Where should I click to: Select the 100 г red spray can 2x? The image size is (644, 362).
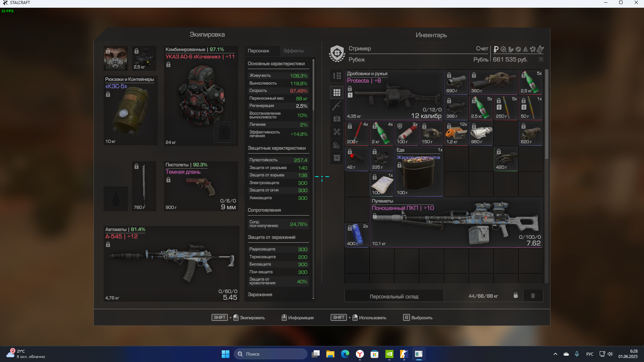(407, 133)
